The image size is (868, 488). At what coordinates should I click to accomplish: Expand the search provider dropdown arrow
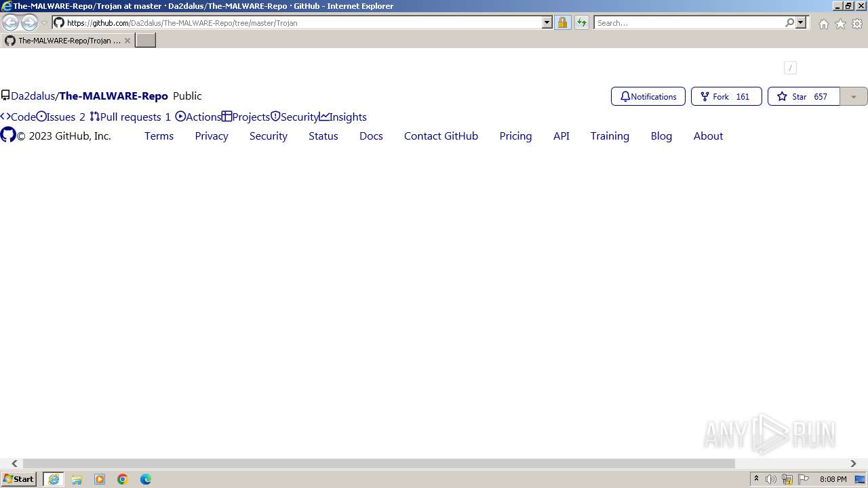pos(801,22)
